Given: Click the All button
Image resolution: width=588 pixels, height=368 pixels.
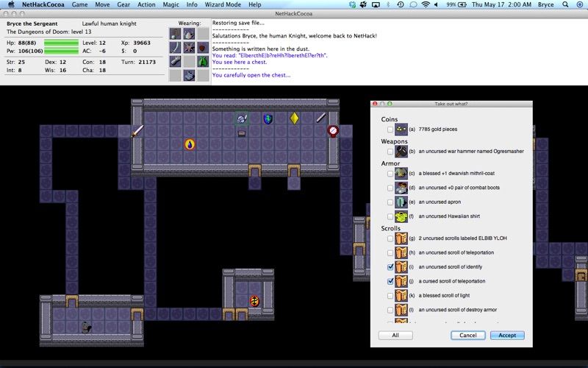Looking at the screenshot, I should (x=395, y=336).
